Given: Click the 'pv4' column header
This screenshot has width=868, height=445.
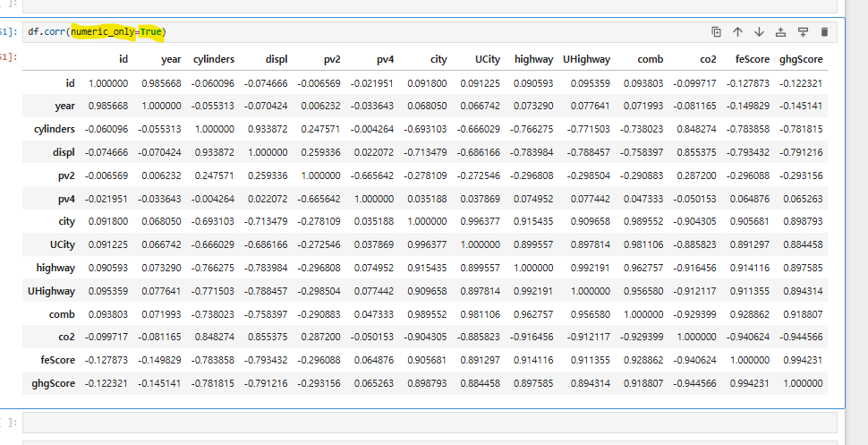Looking at the screenshot, I should [x=386, y=59].
